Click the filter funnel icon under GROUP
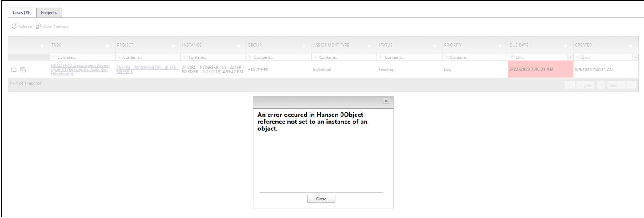Image resolution: width=644 pixels, height=218 pixels. [250, 57]
